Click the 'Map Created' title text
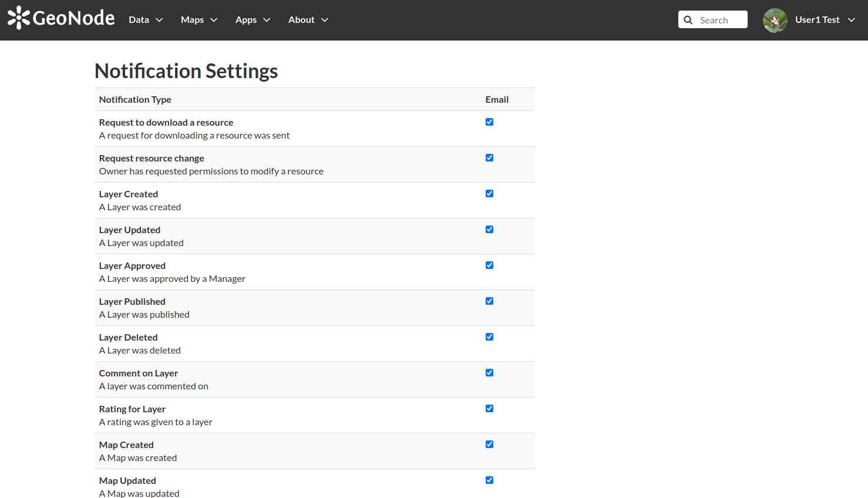868x498 pixels. 126,445
